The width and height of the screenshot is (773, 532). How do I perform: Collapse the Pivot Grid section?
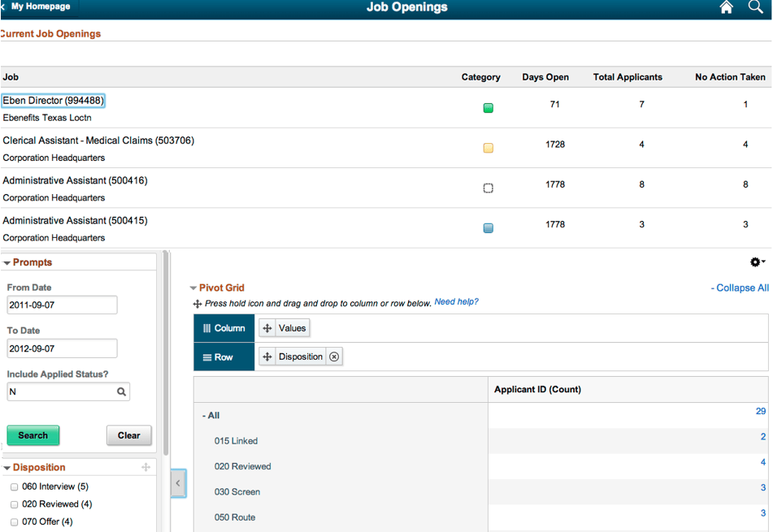click(195, 288)
